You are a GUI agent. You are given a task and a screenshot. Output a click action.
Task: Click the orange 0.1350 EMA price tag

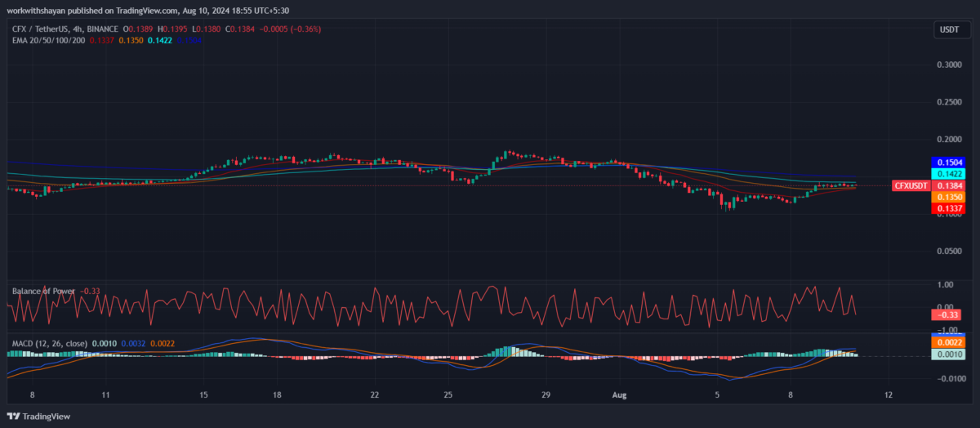pyautogui.click(x=949, y=198)
